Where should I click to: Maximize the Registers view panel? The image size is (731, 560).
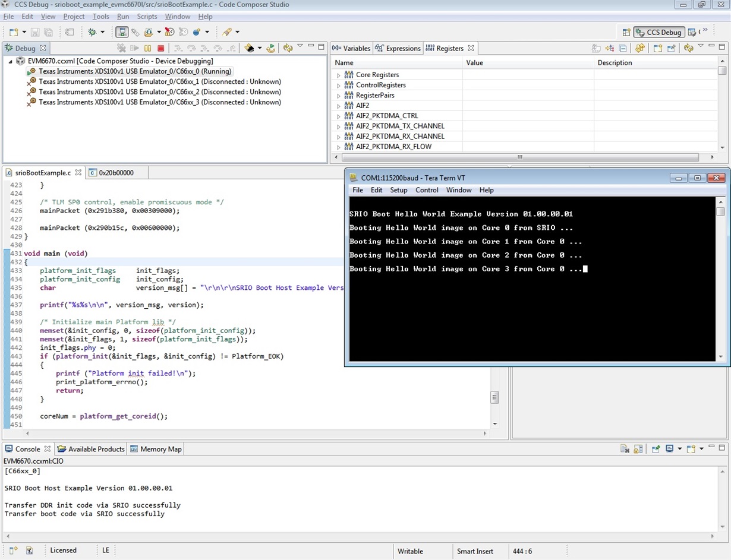point(722,47)
